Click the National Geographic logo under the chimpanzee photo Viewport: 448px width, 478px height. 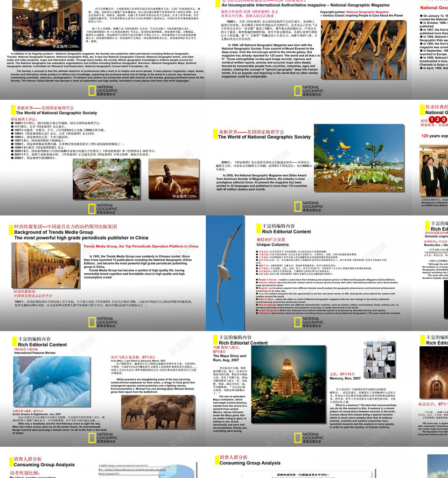click(103, 209)
